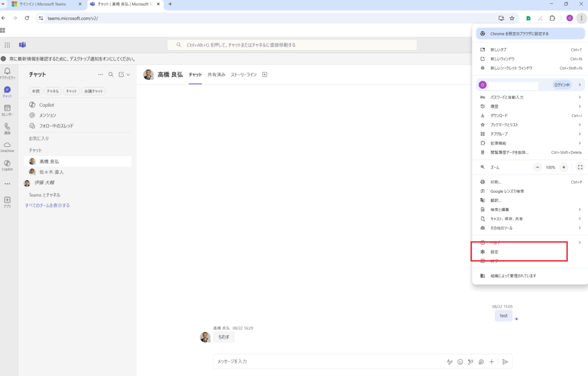The image size is (588, 376).
Task: Switch to the 共有済み tab
Action: coord(216,75)
